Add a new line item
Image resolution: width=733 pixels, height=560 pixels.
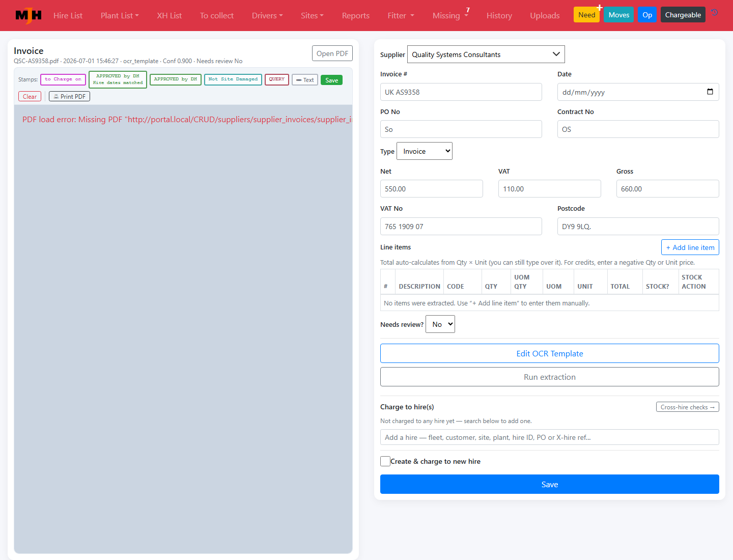pos(690,247)
